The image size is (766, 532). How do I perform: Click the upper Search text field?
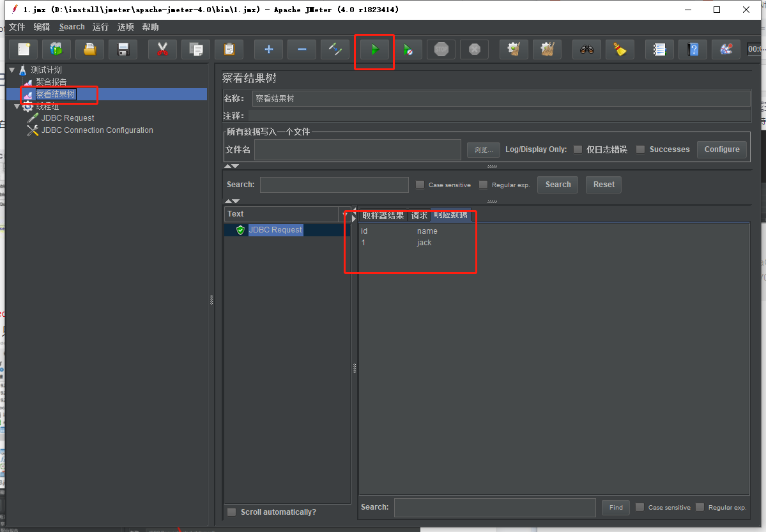(x=334, y=185)
